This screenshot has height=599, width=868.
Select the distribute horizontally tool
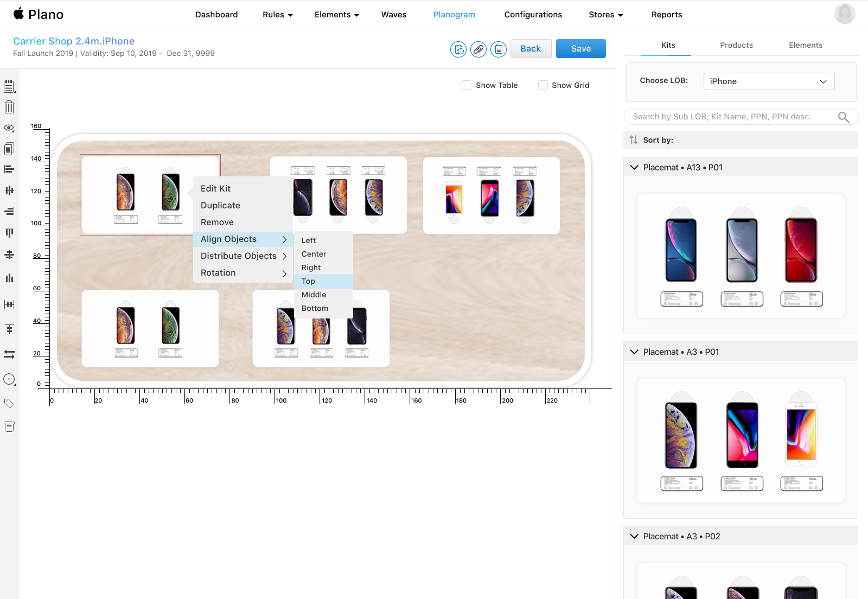point(9,304)
